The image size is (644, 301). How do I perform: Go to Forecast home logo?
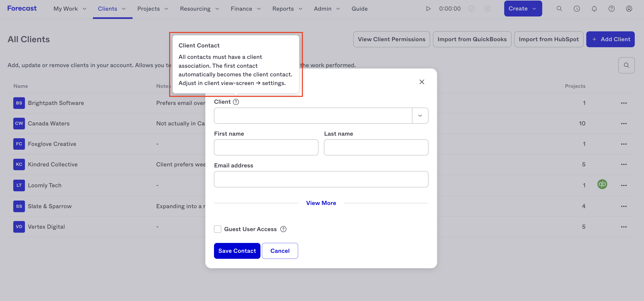coord(22,8)
